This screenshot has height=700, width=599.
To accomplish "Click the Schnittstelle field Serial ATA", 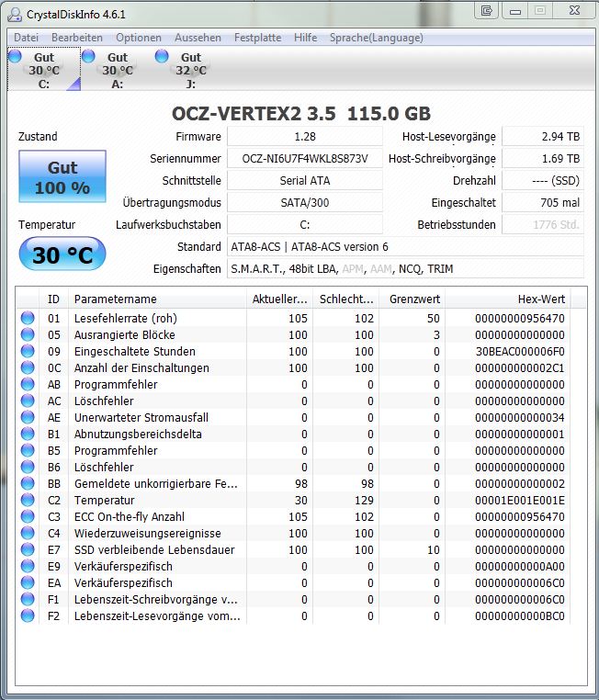I will pyautogui.click(x=305, y=181).
